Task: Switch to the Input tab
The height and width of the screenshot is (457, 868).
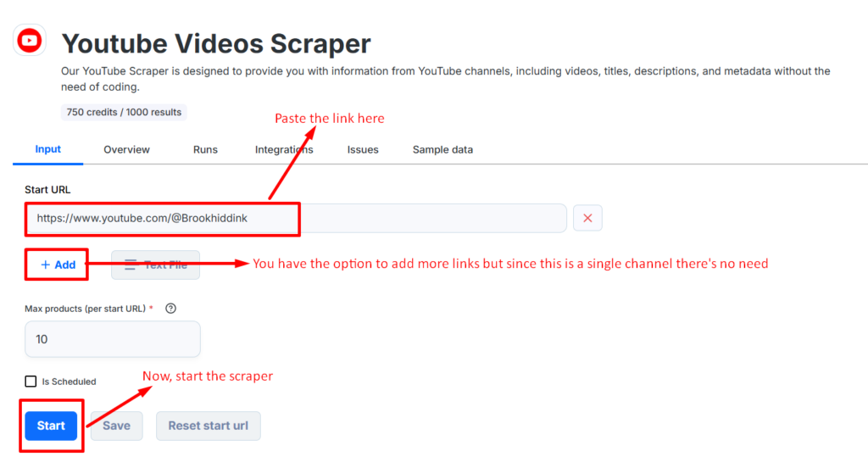Action: (x=47, y=149)
